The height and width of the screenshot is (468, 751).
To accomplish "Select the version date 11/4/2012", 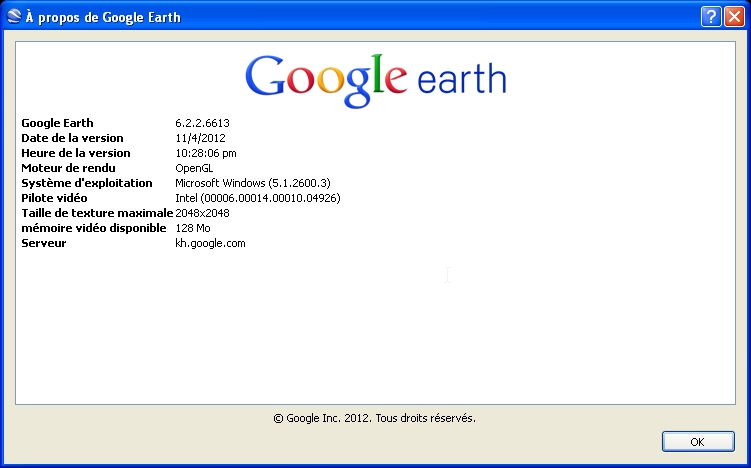I will coord(200,138).
